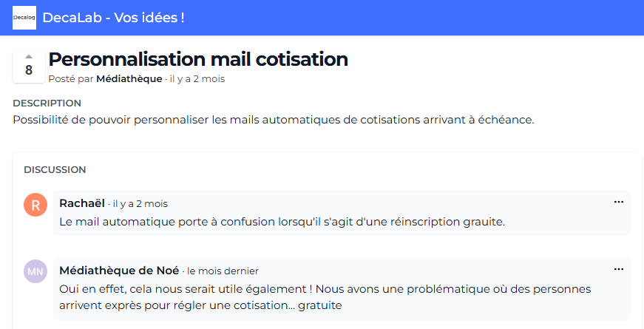Click the DESCRIPTION section heading
The image size is (644, 329).
[x=47, y=103]
